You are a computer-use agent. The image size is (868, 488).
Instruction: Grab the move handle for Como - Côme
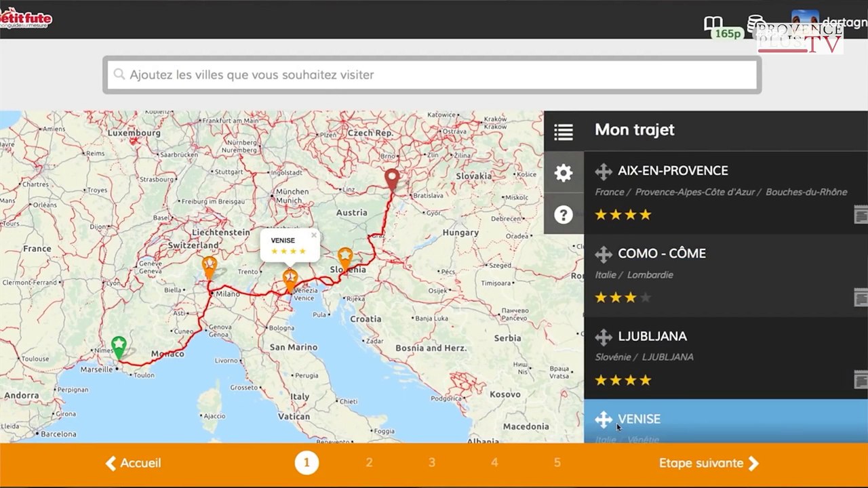click(x=604, y=254)
